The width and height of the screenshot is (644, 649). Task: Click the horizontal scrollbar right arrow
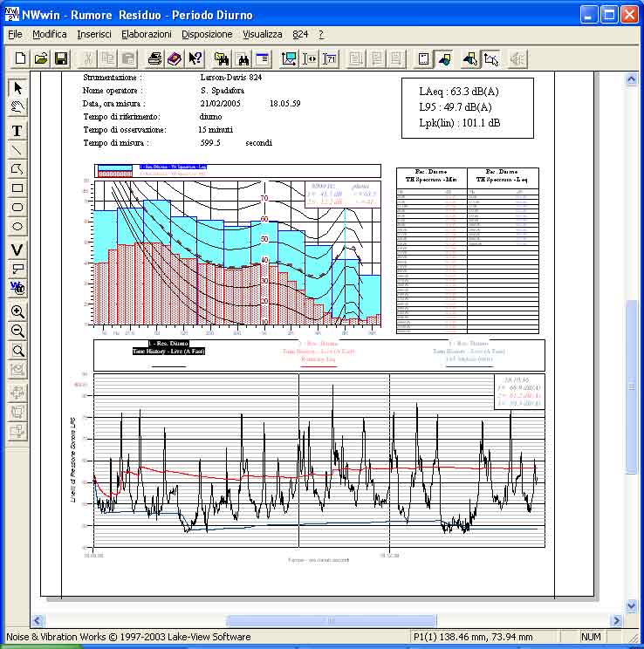tap(617, 620)
